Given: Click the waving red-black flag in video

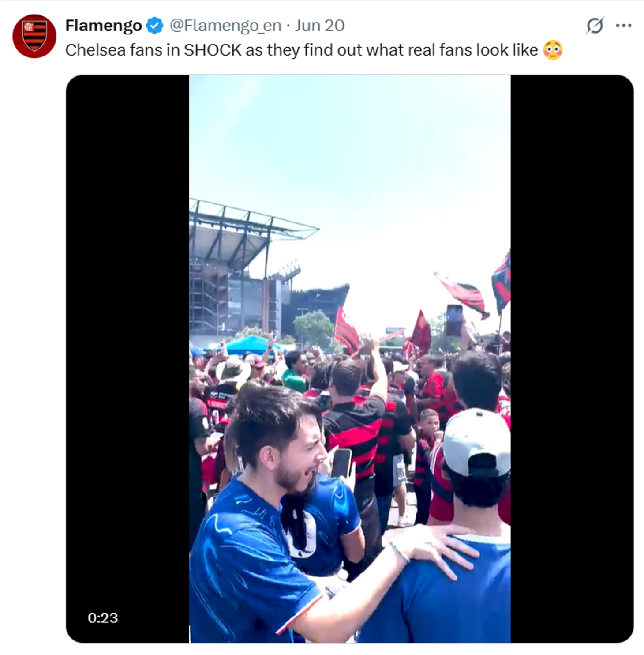Looking at the screenshot, I should pyautogui.click(x=461, y=293).
